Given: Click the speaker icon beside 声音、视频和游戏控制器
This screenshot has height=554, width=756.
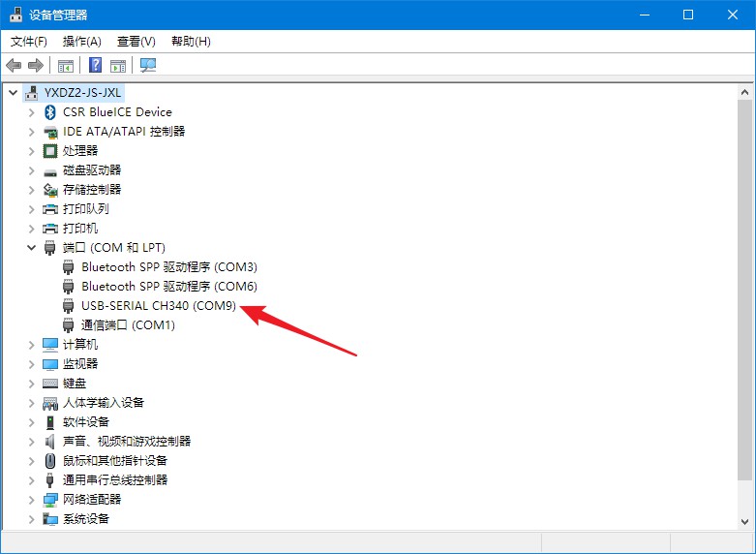Looking at the screenshot, I should pos(49,441).
